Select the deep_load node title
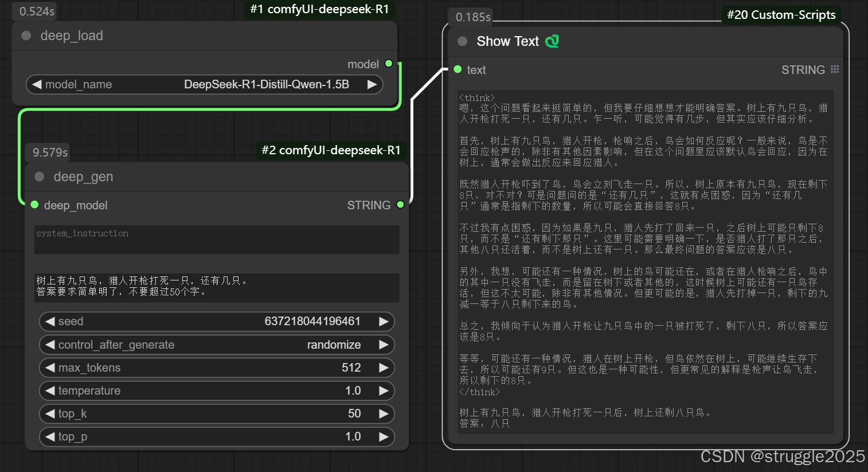The width and height of the screenshot is (868, 472). point(72,36)
